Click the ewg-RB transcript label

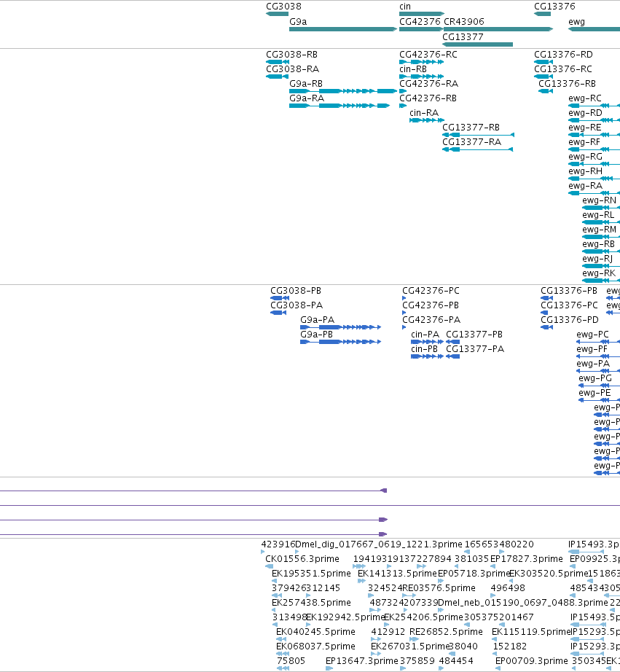click(x=599, y=244)
